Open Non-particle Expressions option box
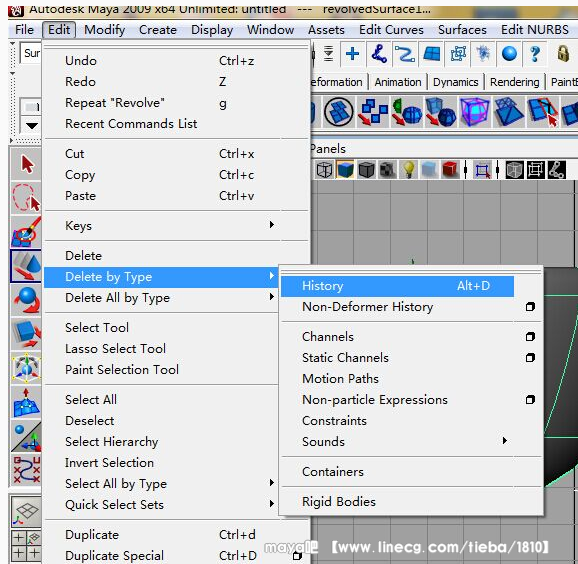Screen dimensions: 578x564 tap(530, 400)
